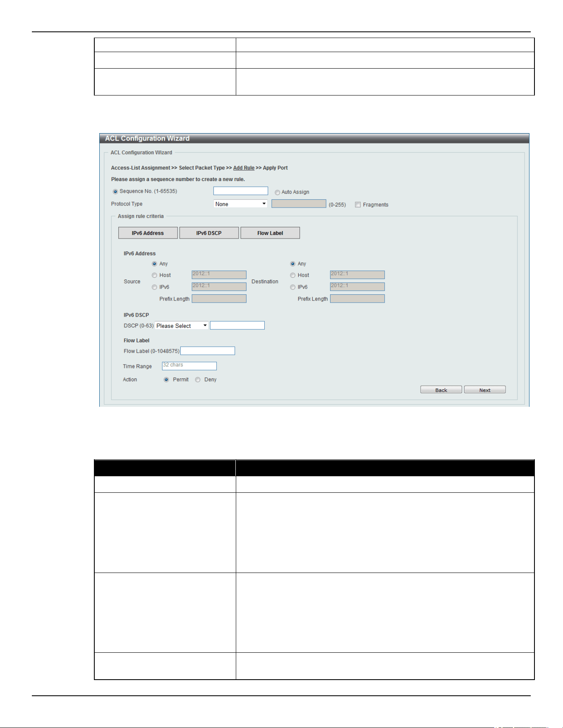Click the 'Apply Port' breadcrumb text
The image size is (563, 728).
(x=276, y=168)
